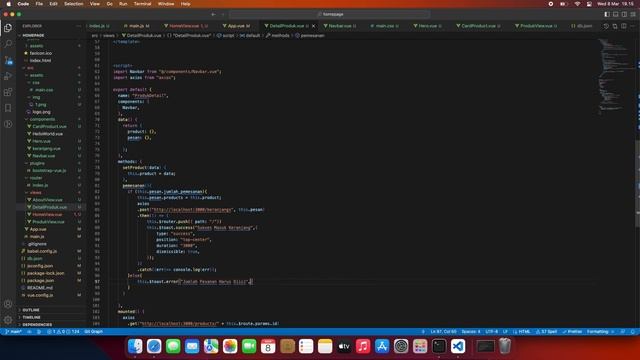
Task: Close the DetailProduk.vue tab
Action: (x=313, y=26)
